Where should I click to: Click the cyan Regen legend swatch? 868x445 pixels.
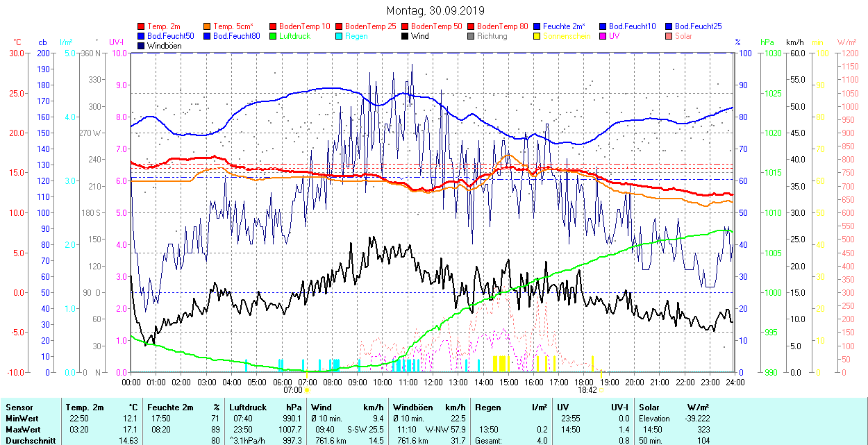pos(340,36)
